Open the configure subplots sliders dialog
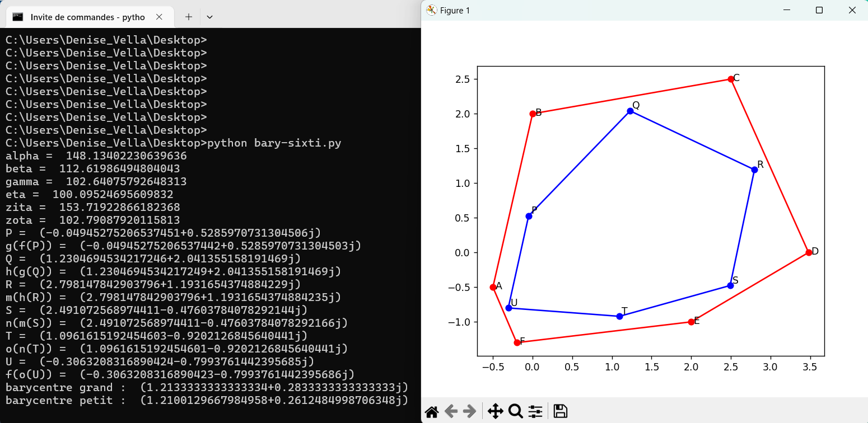The image size is (868, 423). [x=535, y=412]
